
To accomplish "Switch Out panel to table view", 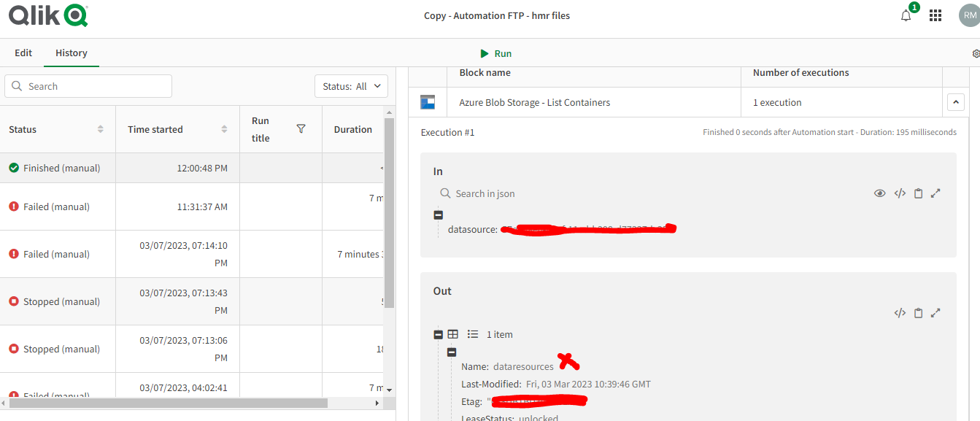I will 453,334.
